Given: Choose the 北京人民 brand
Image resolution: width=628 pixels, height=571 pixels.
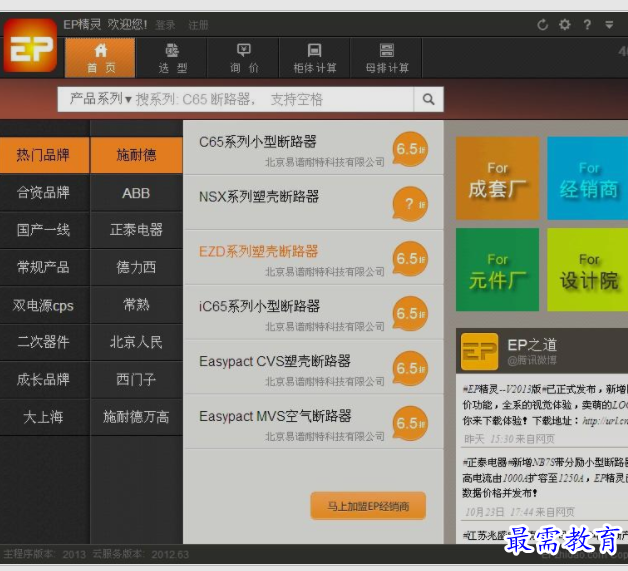Looking at the screenshot, I should pos(136,342).
